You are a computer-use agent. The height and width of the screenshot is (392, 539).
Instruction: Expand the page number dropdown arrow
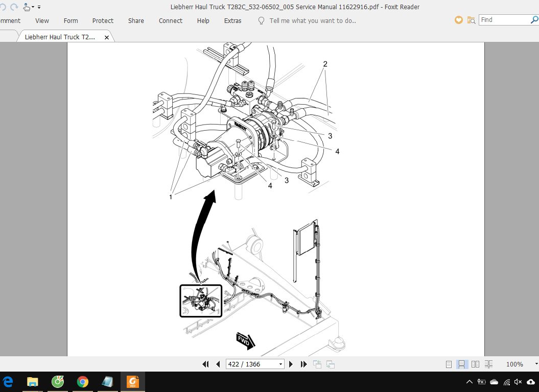click(x=280, y=364)
